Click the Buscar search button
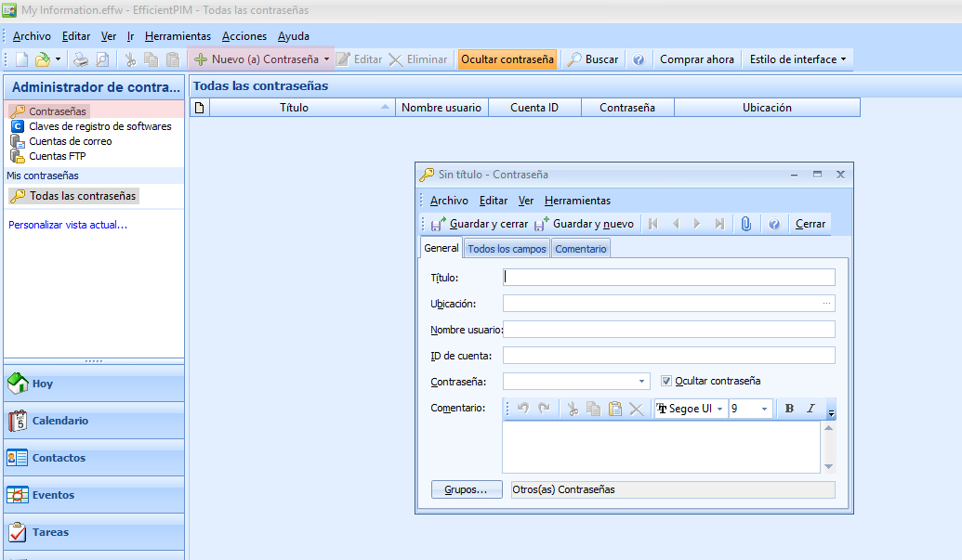 tap(593, 59)
